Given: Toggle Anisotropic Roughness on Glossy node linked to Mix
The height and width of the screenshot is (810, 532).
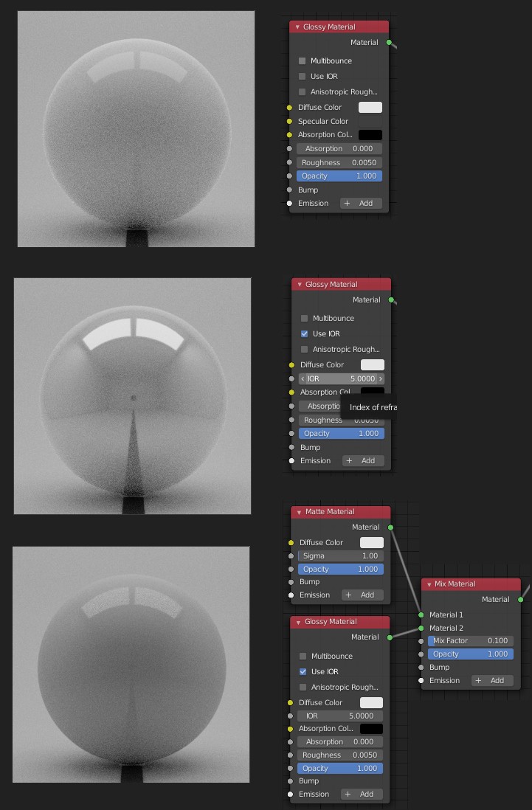Looking at the screenshot, I should point(303,687).
